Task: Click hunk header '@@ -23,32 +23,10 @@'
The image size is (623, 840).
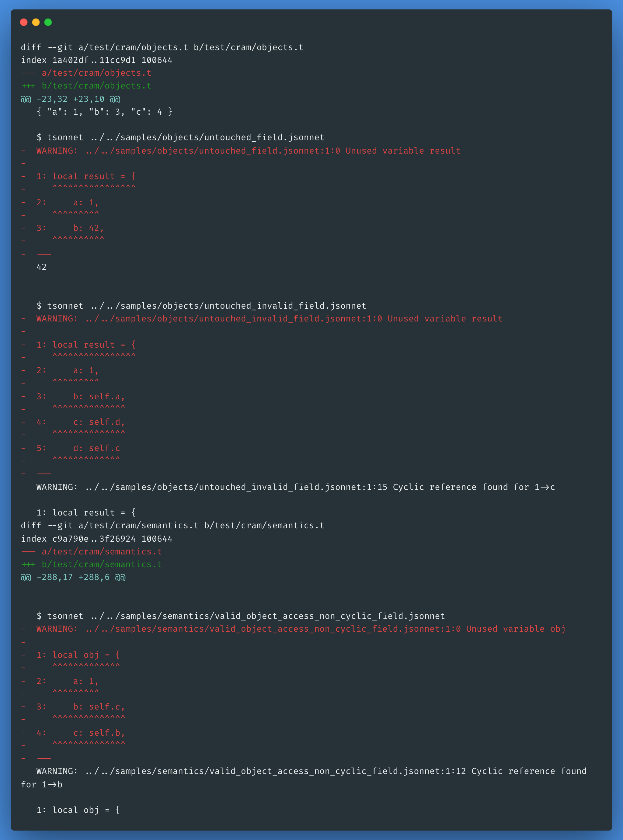Action: coord(71,99)
